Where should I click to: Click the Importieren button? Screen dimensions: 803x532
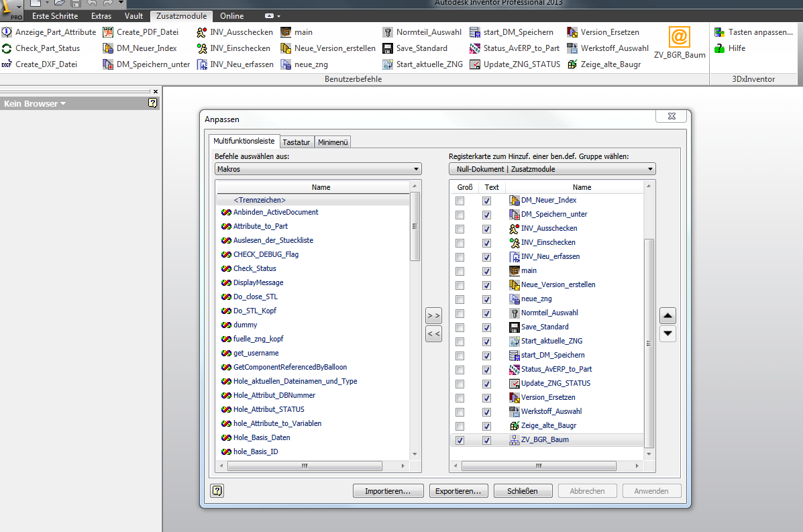pos(388,490)
